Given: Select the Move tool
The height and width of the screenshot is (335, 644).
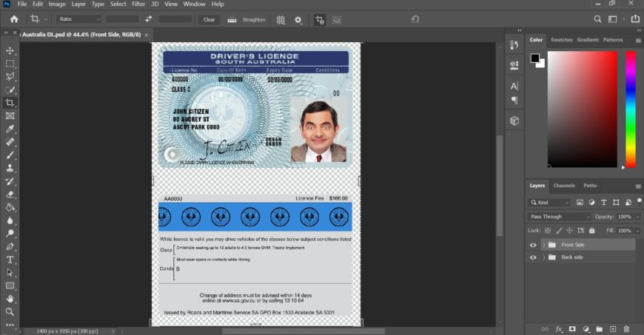Looking at the screenshot, I should (10, 50).
